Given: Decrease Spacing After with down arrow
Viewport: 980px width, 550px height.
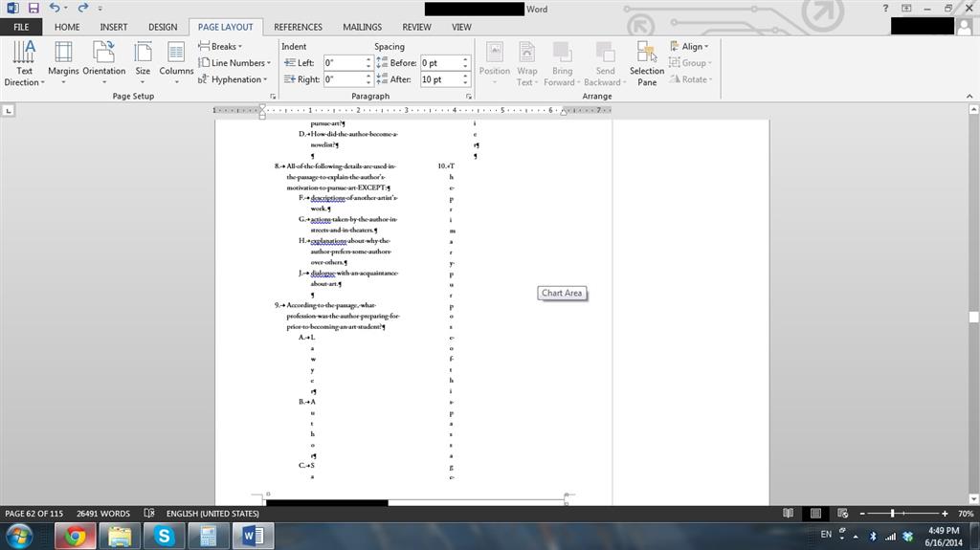Looking at the screenshot, I should (x=465, y=83).
